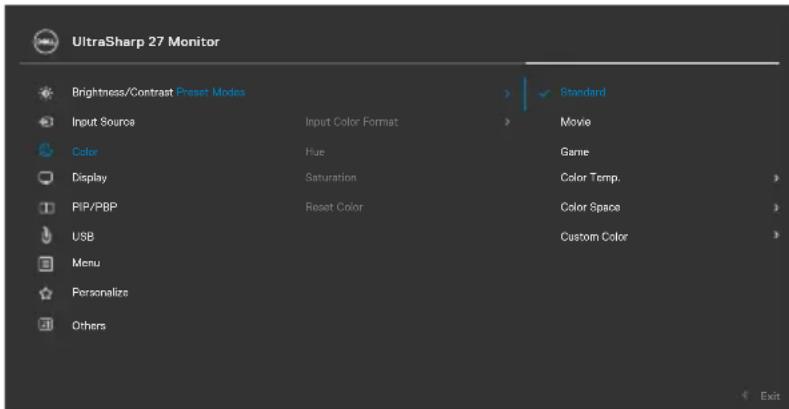789x409 pixels.
Task: Select the Display monitor icon
Action: (x=46, y=178)
